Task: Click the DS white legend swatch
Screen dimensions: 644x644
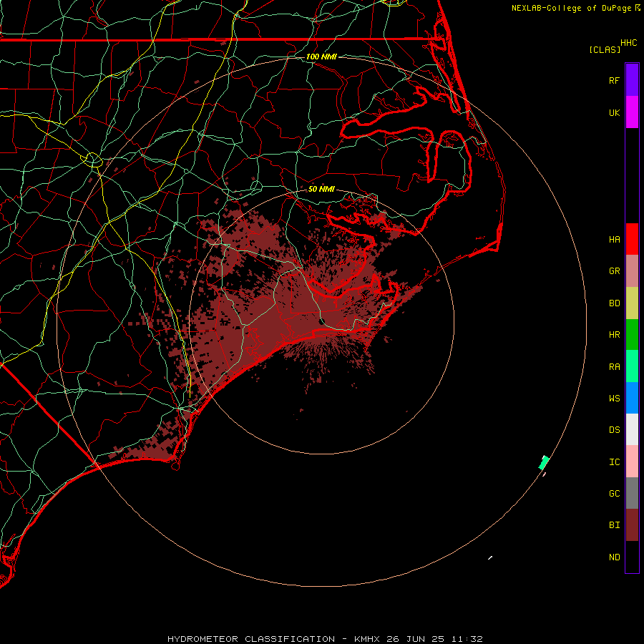Action: pyautogui.click(x=632, y=429)
